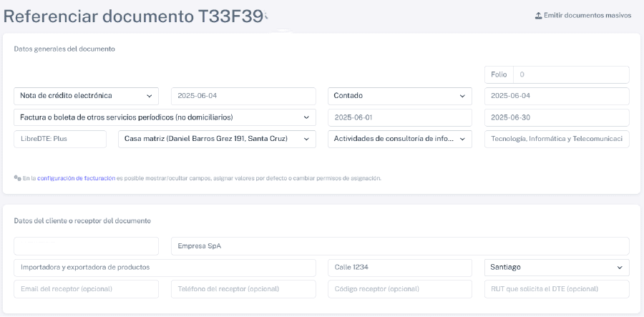The image size is (644, 317).
Task: Click the gears icon before the configuration note
Action: point(16,178)
